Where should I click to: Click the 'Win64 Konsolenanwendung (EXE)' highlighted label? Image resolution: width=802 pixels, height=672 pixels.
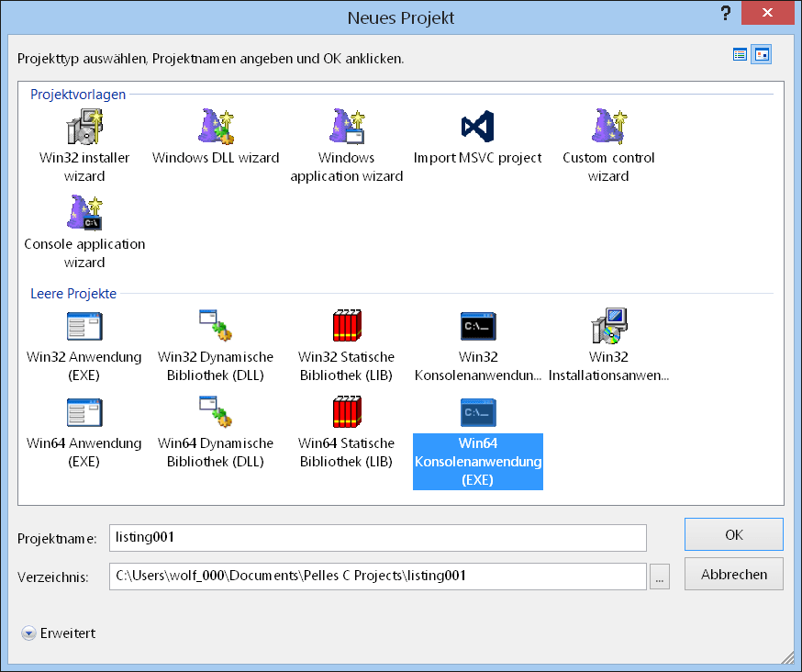[478, 462]
